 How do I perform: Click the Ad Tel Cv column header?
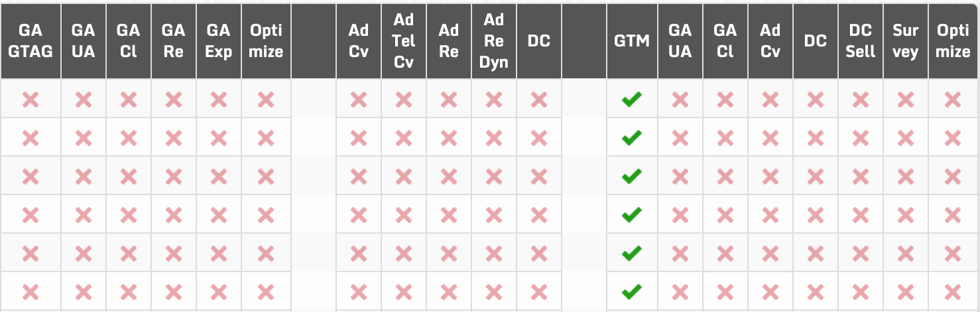pos(404,41)
